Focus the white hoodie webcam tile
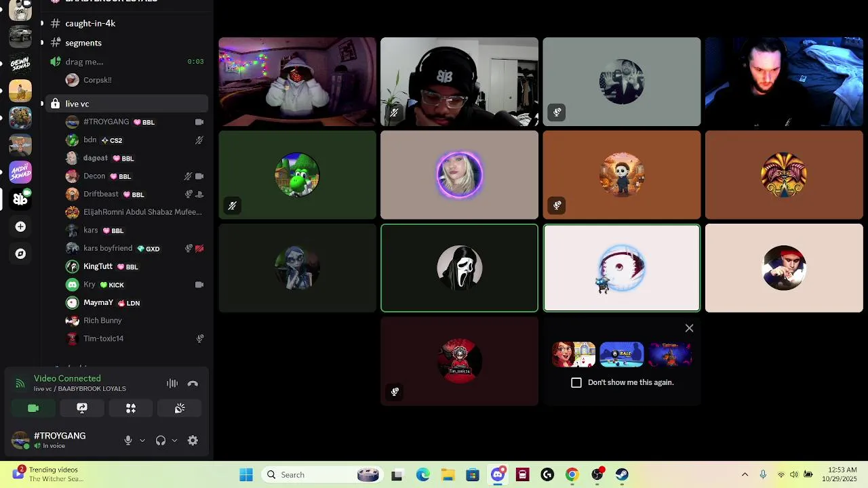The image size is (868, 488). click(297, 82)
